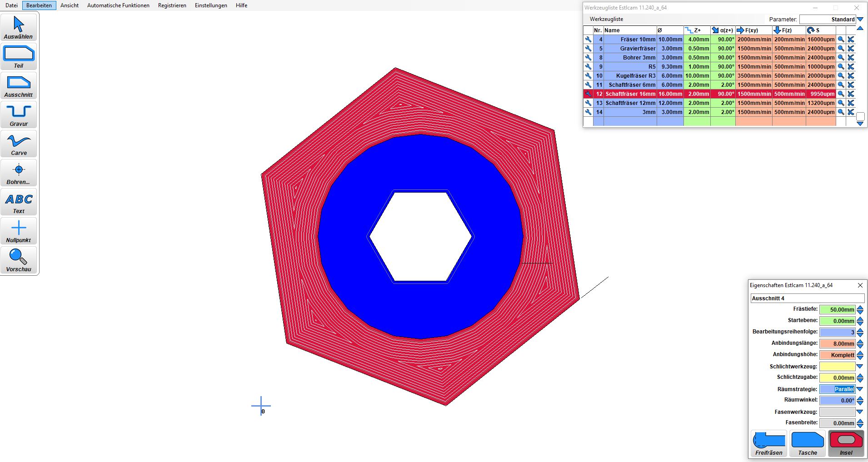This screenshot has height=462, width=868.
Task: Select the Gravur engraving tool
Action: click(19, 115)
